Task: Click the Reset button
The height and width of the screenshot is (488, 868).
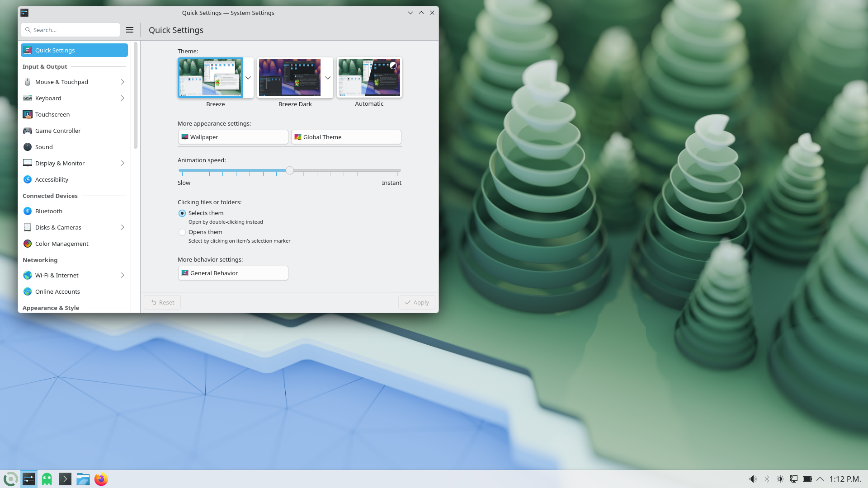Action: click(162, 302)
